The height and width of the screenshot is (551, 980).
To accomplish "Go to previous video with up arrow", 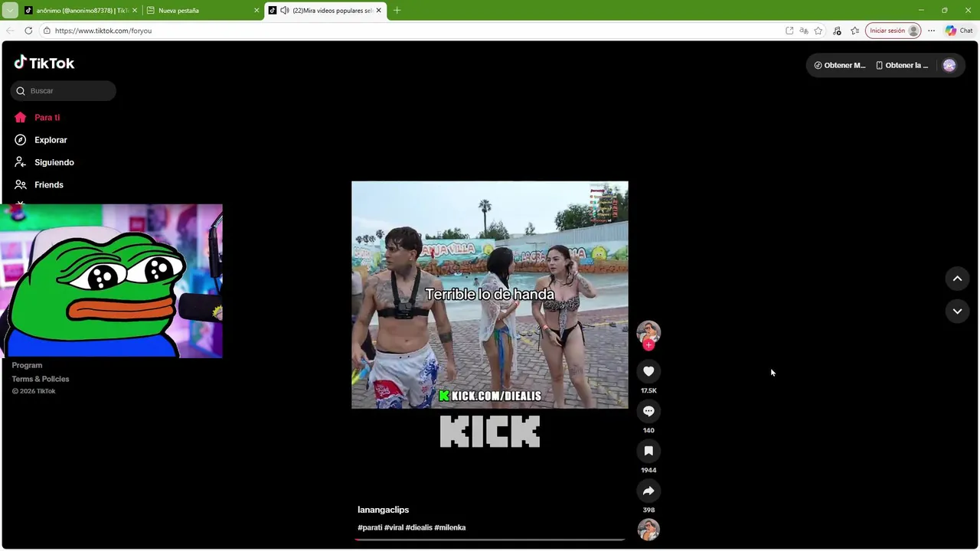I will [957, 279].
